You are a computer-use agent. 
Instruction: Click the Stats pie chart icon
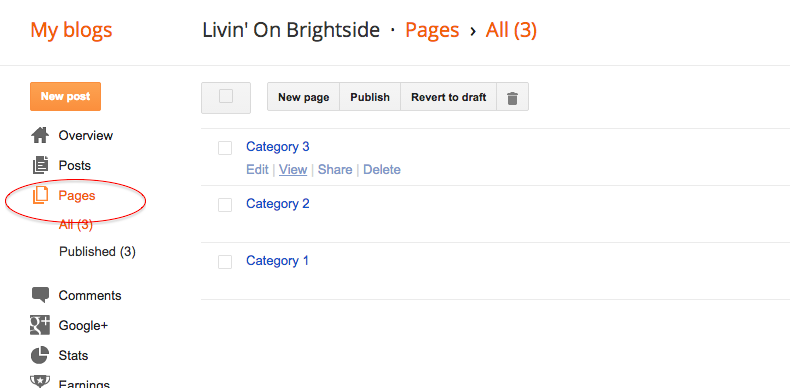pos(40,355)
